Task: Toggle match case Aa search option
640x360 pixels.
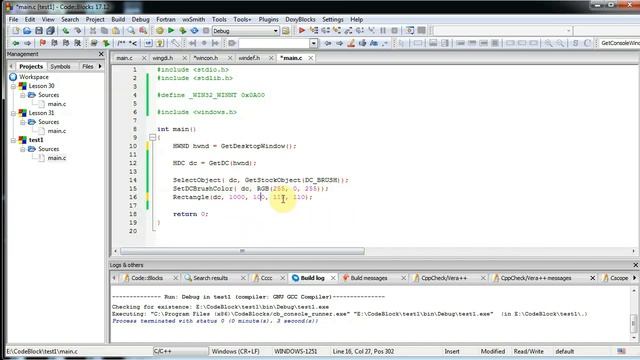Action: (x=373, y=43)
